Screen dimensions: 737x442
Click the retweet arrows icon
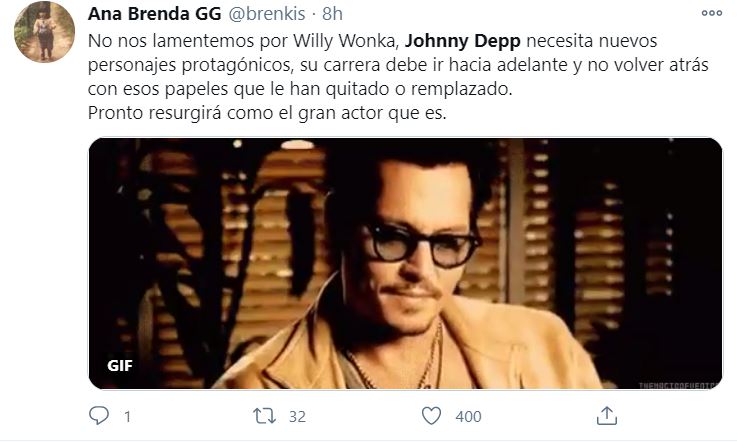pyautogui.click(x=265, y=416)
